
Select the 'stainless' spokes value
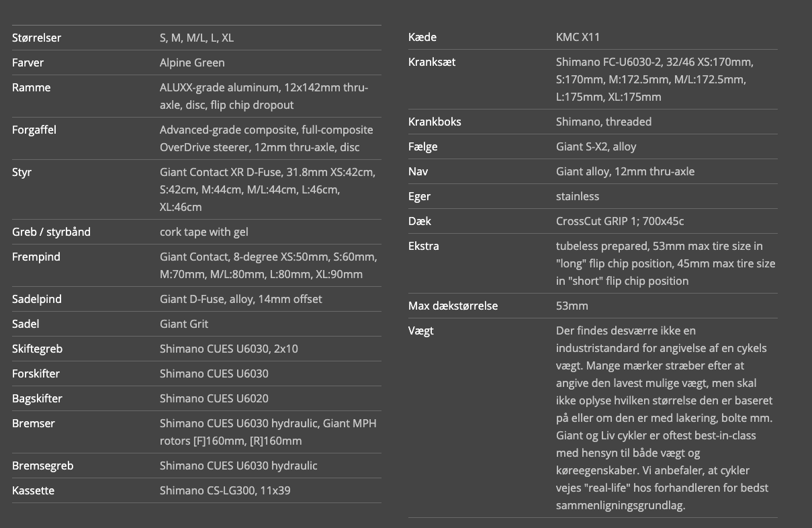578,196
